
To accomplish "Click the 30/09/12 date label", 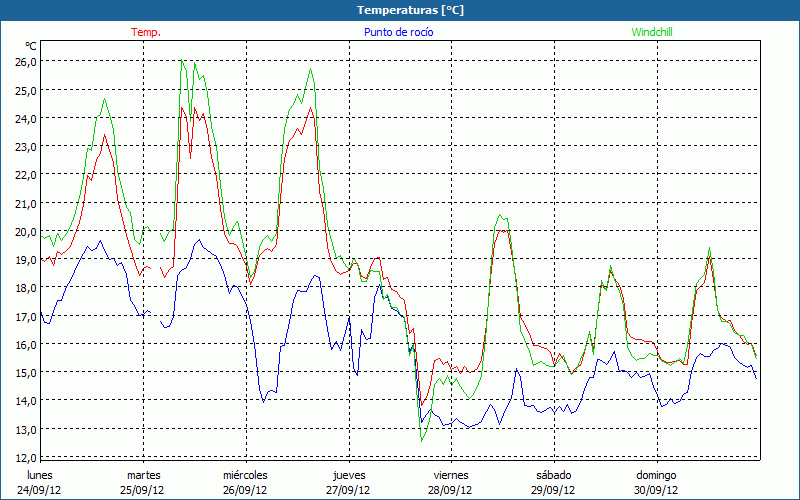I will coord(656,490).
